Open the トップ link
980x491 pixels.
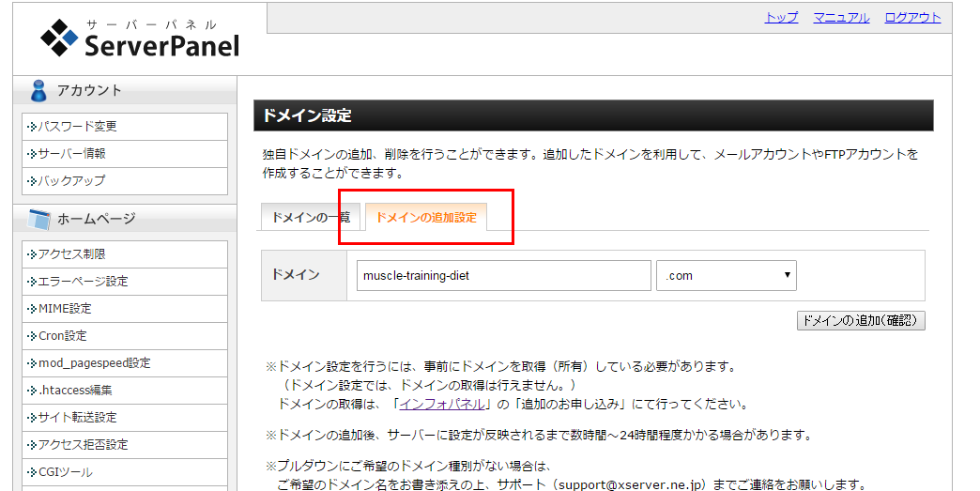(x=781, y=18)
